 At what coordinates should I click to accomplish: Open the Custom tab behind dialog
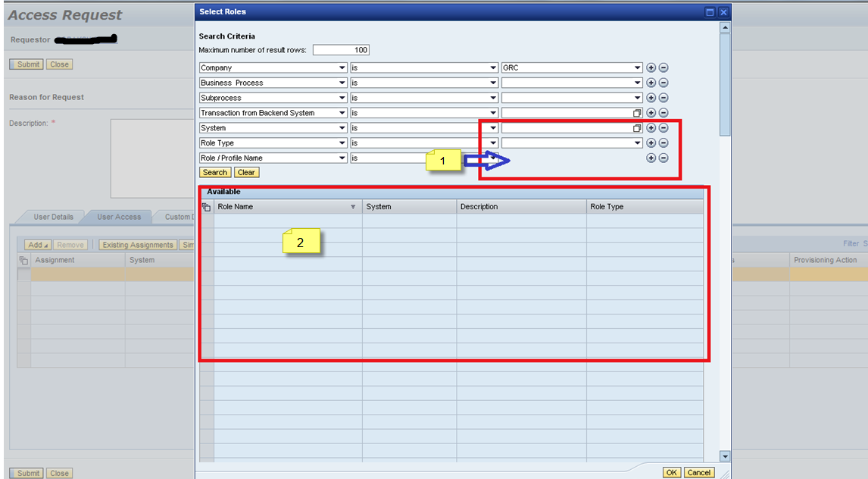coord(178,217)
